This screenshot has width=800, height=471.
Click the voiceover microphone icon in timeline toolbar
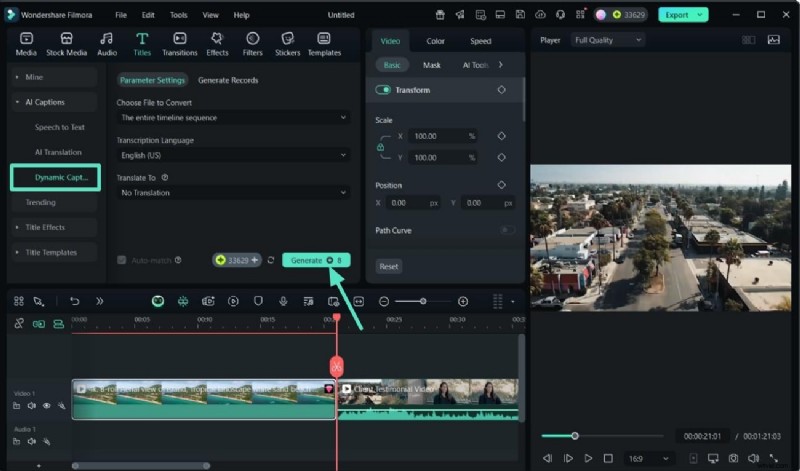click(283, 301)
